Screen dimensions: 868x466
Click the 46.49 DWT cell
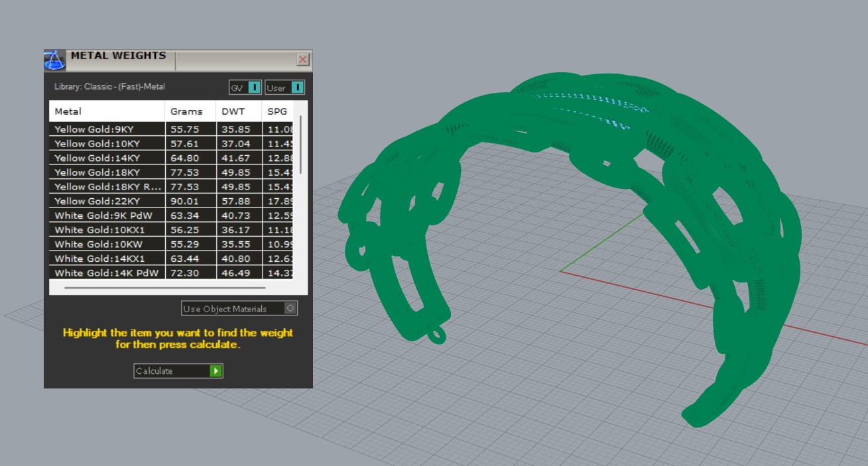(x=239, y=273)
